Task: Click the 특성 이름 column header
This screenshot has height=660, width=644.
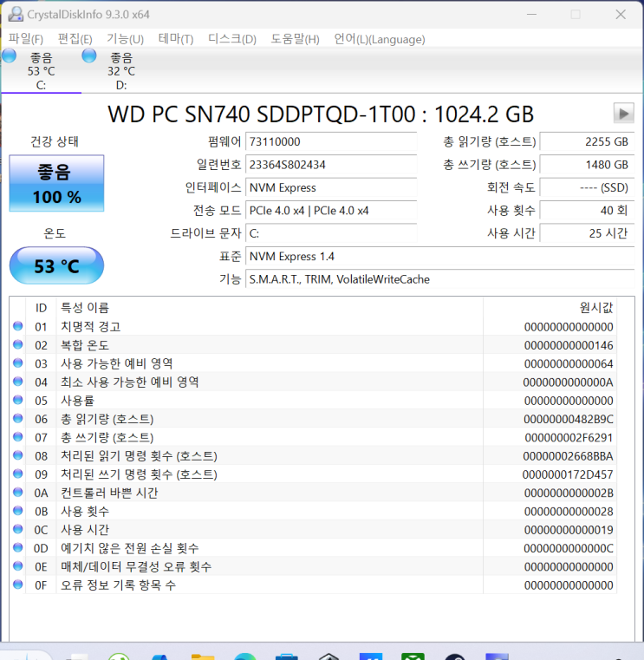Action: click(270, 308)
